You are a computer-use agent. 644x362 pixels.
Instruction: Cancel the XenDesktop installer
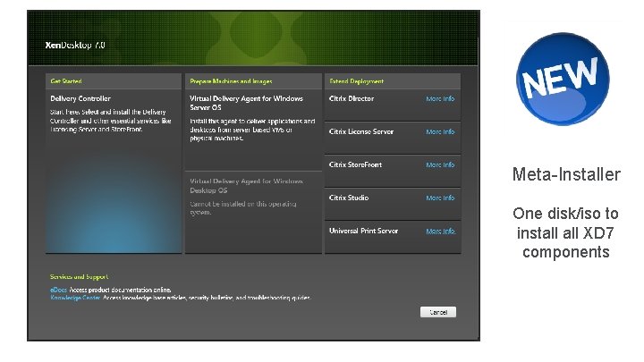click(x=438, y=312)
